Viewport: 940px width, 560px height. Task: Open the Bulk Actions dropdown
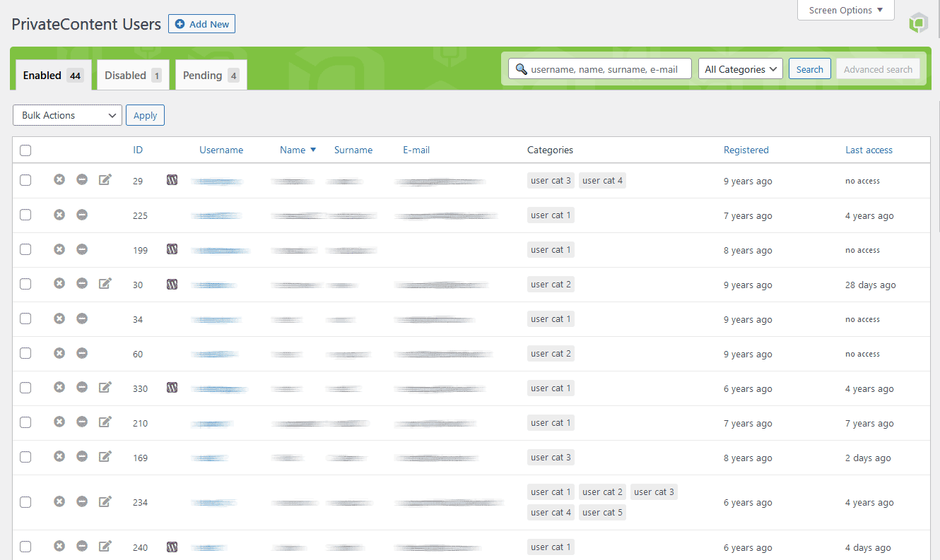67,115
